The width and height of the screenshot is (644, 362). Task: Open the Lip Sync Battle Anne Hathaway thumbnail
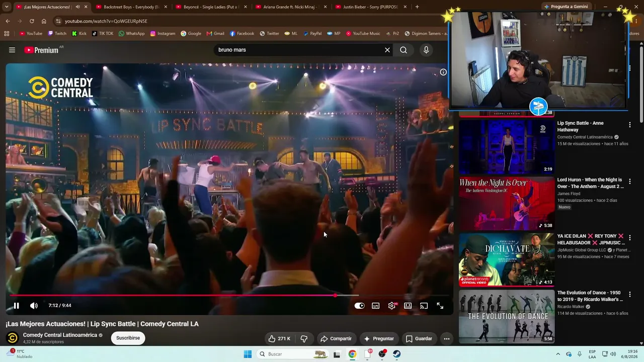507,147
